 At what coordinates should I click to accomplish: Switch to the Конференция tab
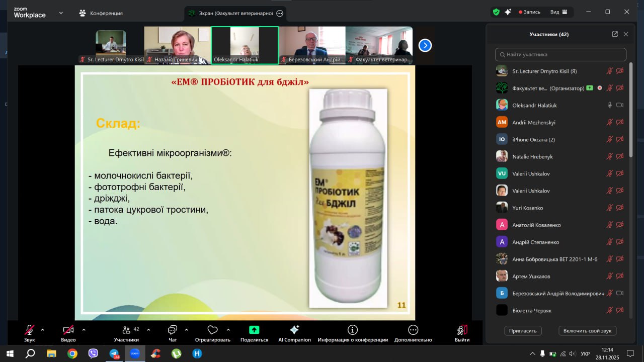(x=101, y=13)
